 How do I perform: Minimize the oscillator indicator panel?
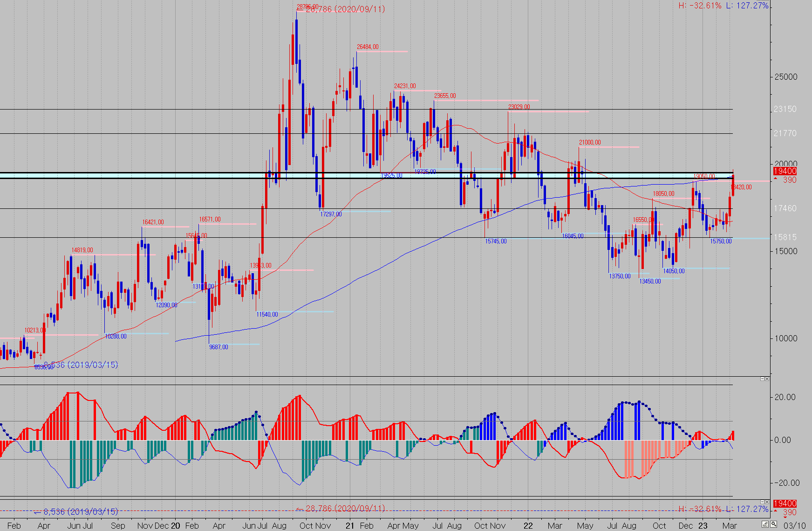tap(763, 379)
